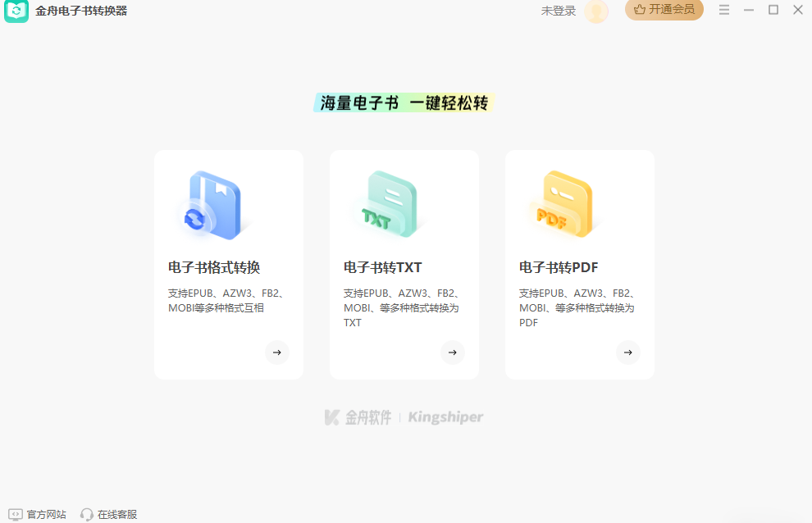This screenshot has width=812, height=523.
Task: Click the 开通会员 membership button
Action: click(664, 11)
